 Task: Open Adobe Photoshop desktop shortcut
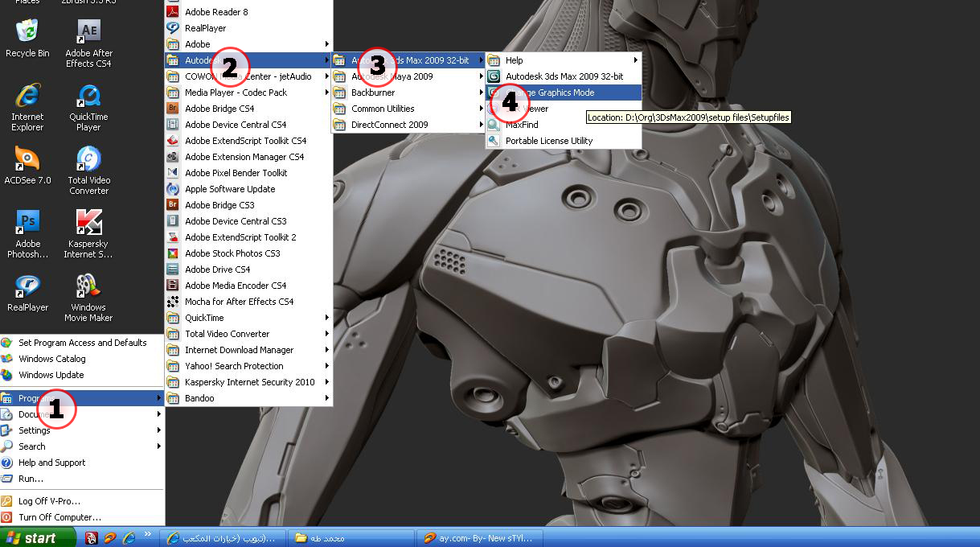tap(27, 233)
